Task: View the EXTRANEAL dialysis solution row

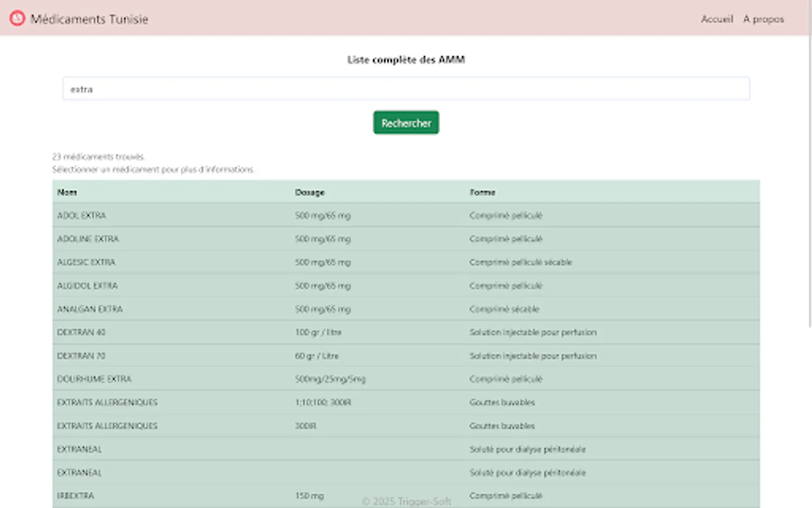Action: pos(226,449)
